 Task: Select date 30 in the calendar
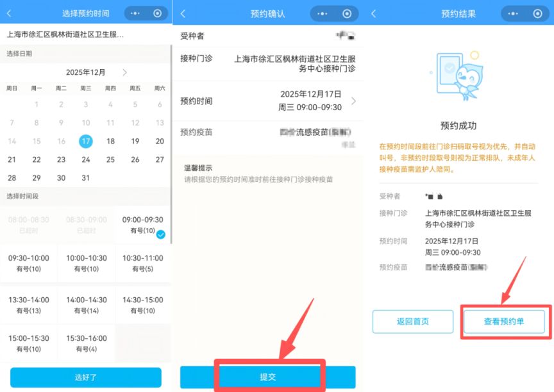(x=61, y=178)
